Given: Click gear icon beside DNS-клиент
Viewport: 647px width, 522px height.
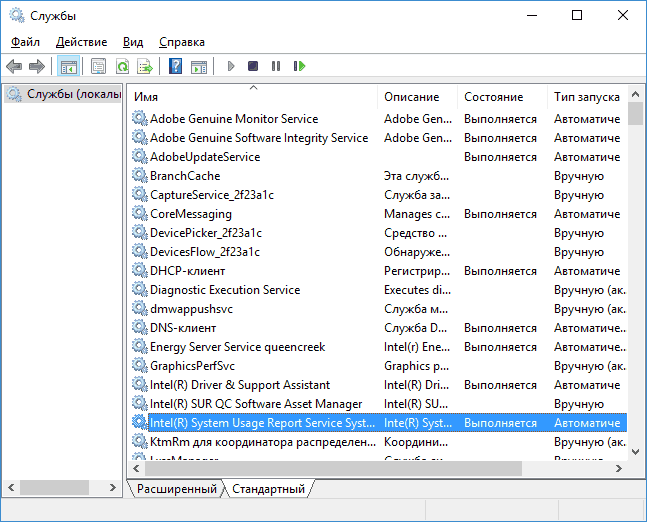Looking at the screenshot, I should click(139, 327).
